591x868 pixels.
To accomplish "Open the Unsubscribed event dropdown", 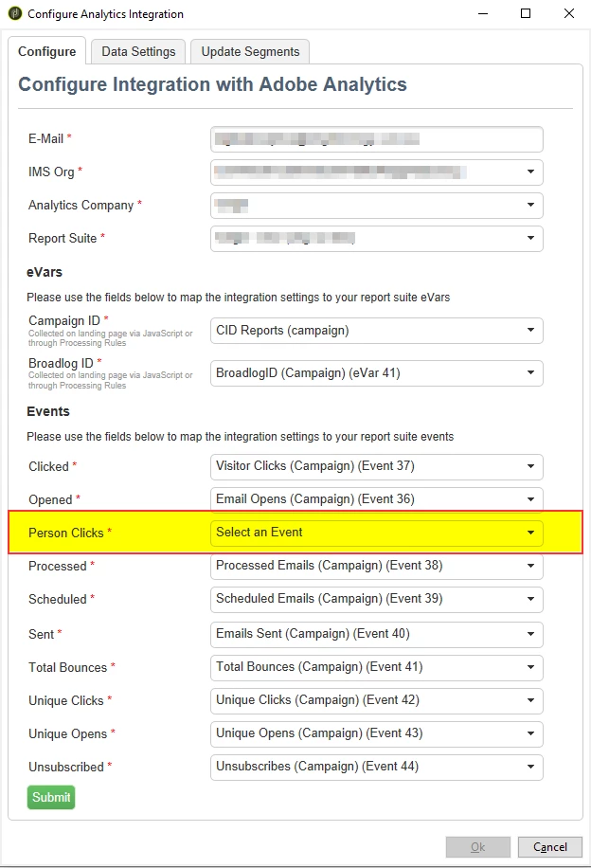I will [376, 767].
